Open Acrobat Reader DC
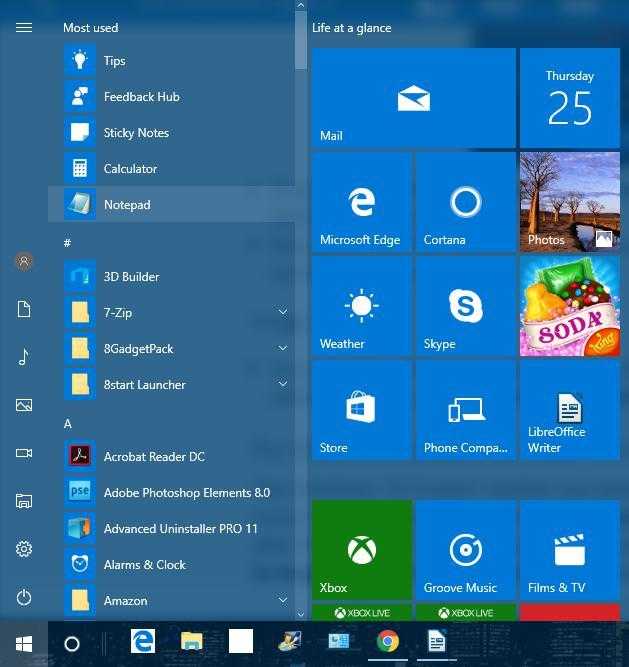Viewport: 629px width, 667px height. coord(171,456)
